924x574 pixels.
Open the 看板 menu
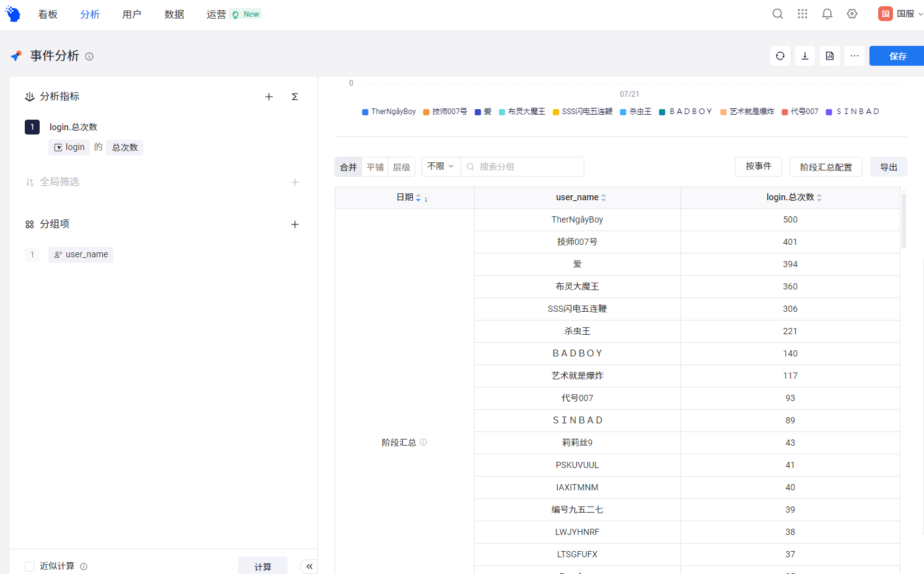click(x=48, y=14)
